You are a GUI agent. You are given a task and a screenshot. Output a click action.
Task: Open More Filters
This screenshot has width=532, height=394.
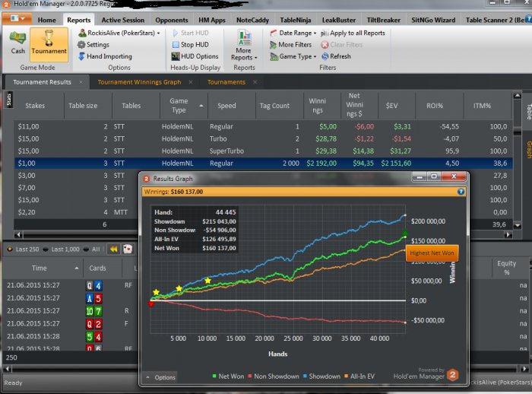pos(291,44)
